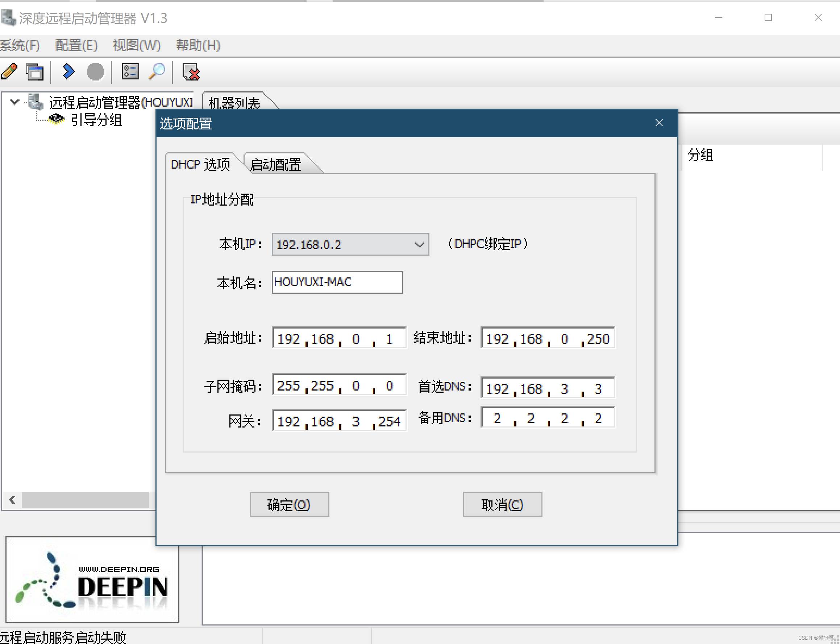Click the magnifying glass search icon
840x644 pixels.
pyautogui.click(x=157, y=72)
